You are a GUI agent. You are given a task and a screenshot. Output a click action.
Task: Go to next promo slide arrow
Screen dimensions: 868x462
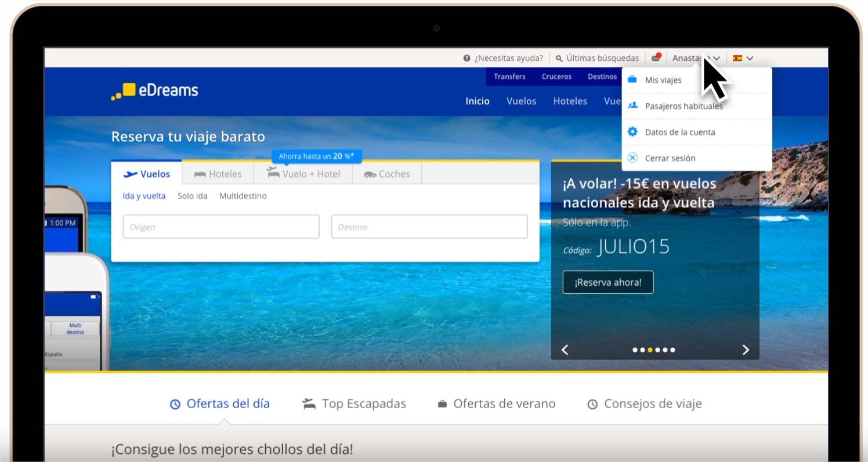(746, 350)
